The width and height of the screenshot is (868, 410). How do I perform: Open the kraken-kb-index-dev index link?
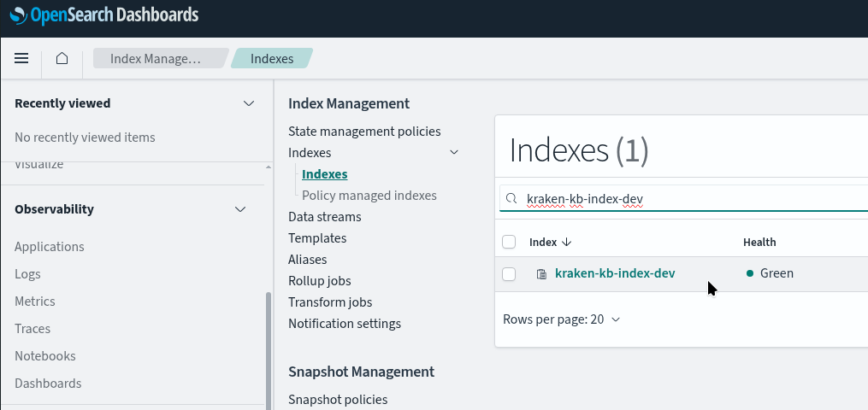(x=615, y=273)
